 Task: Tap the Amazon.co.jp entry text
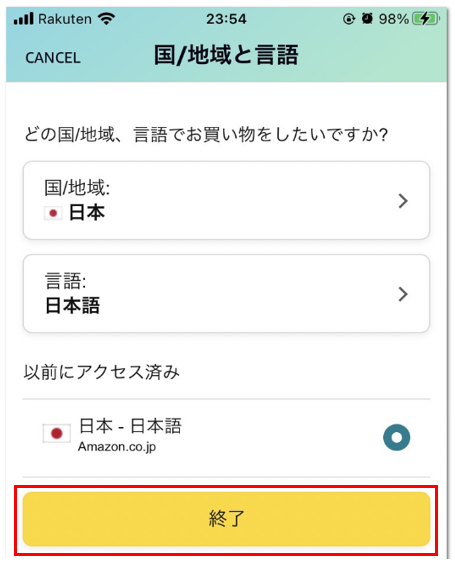click(x=117, y=447)
